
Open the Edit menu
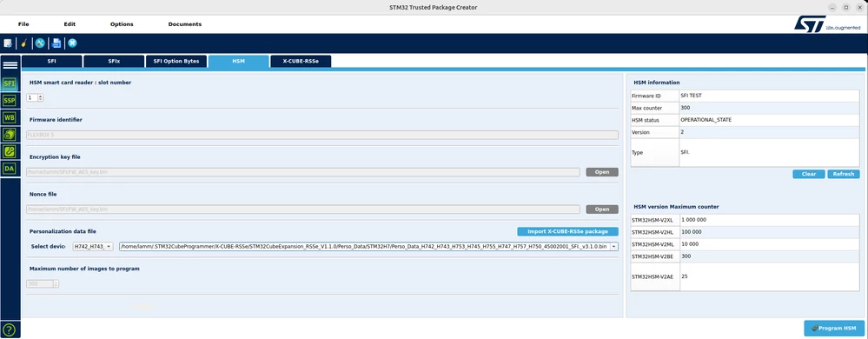(70, 24)
